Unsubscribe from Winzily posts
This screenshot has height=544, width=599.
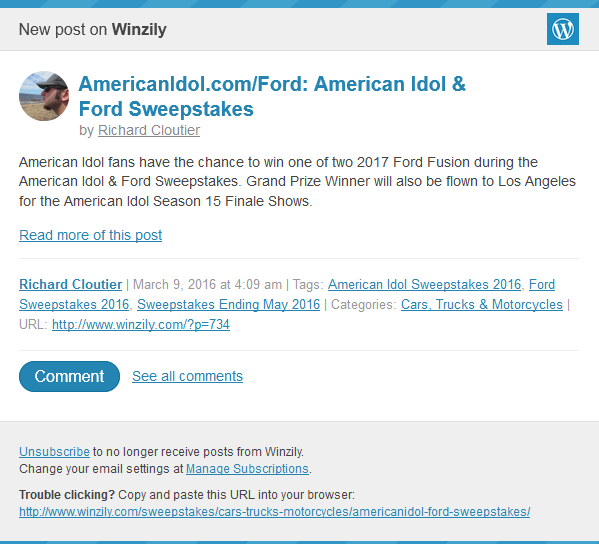[x=54, y=452]
